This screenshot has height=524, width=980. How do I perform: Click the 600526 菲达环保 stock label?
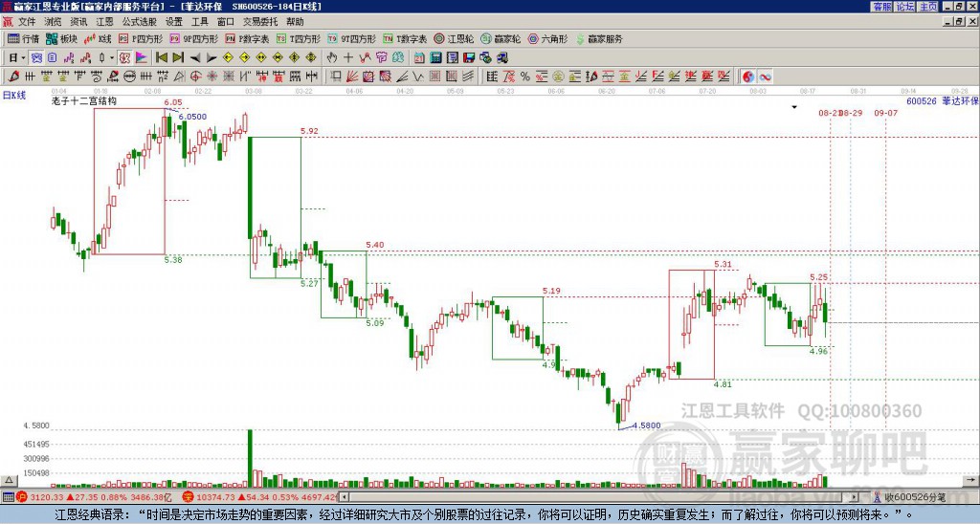click(x=943, y=100)
